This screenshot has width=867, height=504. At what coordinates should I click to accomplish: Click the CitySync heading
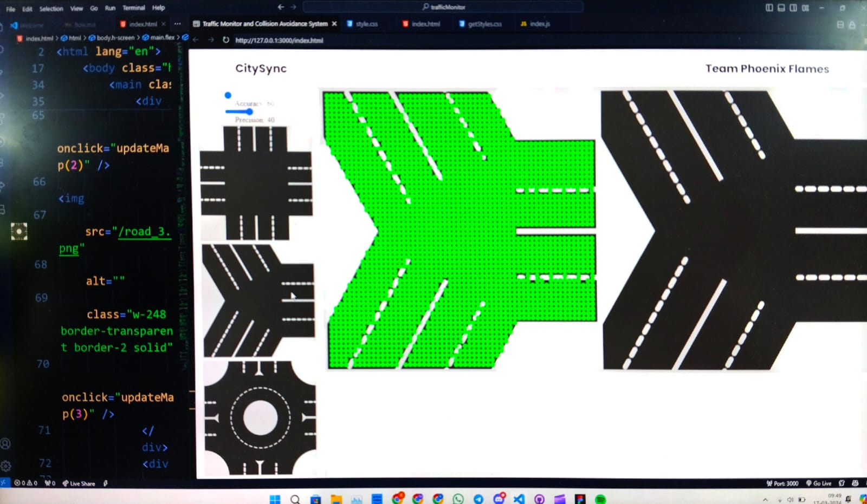tap(261, 69)
